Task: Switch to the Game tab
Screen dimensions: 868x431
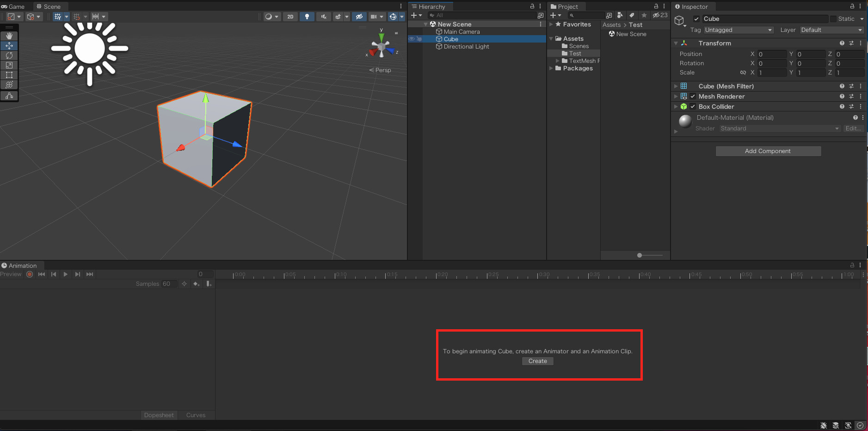Action: [14, 6]
